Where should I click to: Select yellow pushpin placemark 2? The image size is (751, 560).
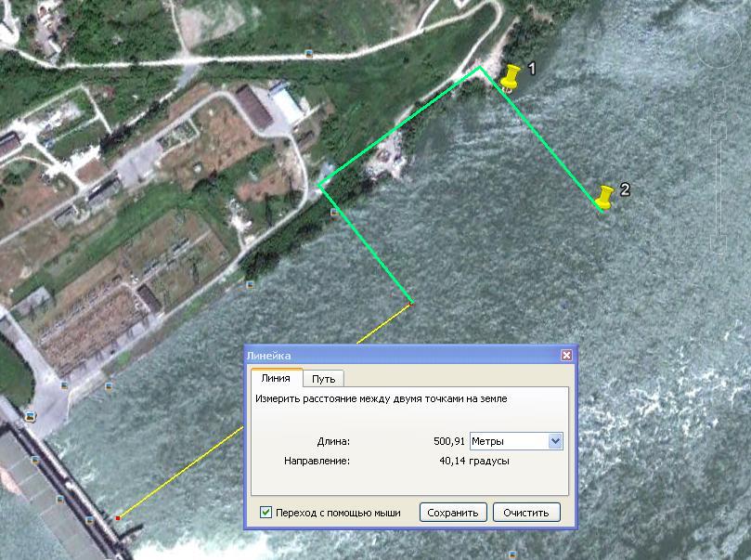click(x=604, y=197)
